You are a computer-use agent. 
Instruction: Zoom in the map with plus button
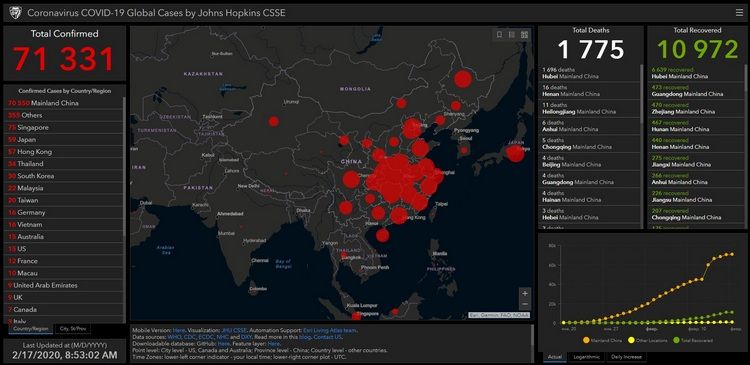pyautogui.click(x=524, y=293)
